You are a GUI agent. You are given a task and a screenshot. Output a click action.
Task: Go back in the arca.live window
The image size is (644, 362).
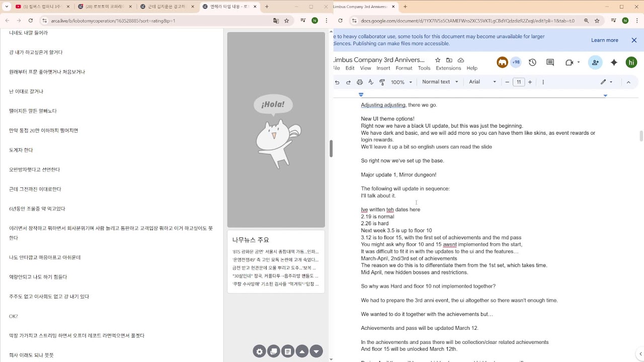click(7, 21)
